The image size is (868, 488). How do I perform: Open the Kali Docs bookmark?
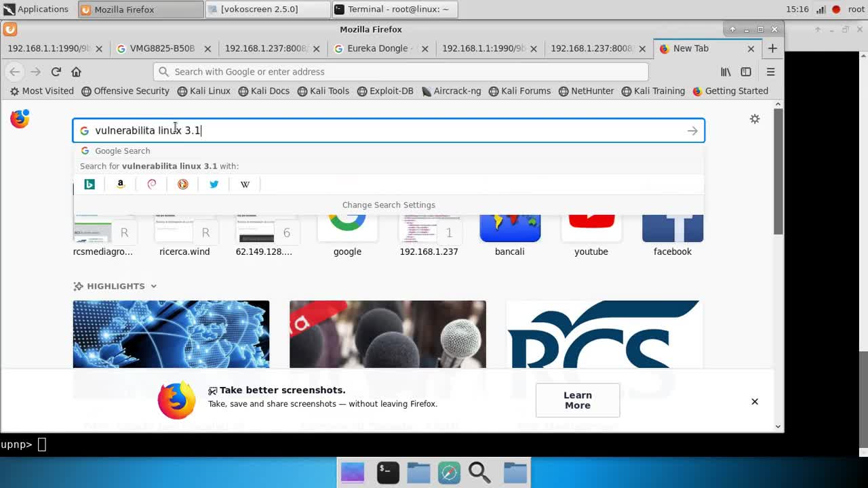[x=264, y=91]
